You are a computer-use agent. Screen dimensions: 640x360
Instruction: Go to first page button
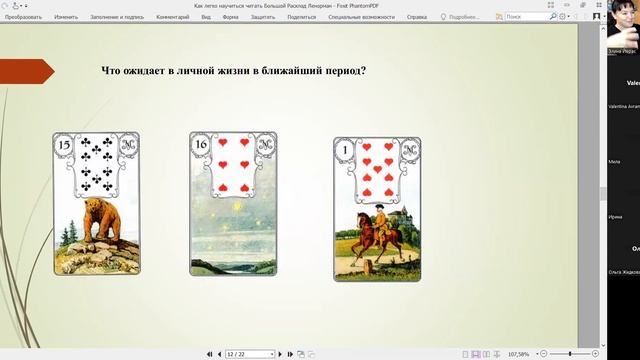[209, 354]
